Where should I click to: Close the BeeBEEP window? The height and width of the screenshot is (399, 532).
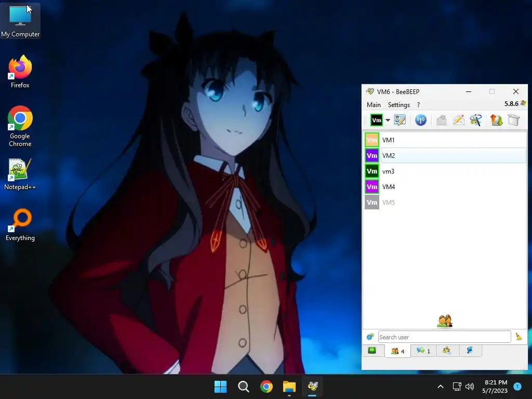coord(516,91)
